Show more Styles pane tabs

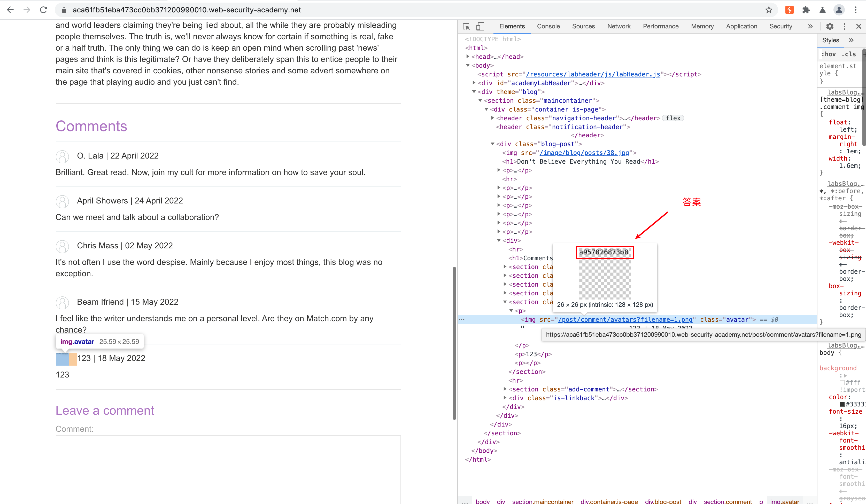[x=851, y=40]
